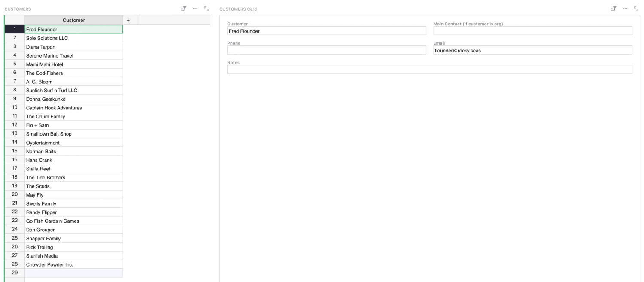The height and width of the screenshot is (282, 644).
Task: Select the Randy Flipper cell
Action: [x=74, y=212]
